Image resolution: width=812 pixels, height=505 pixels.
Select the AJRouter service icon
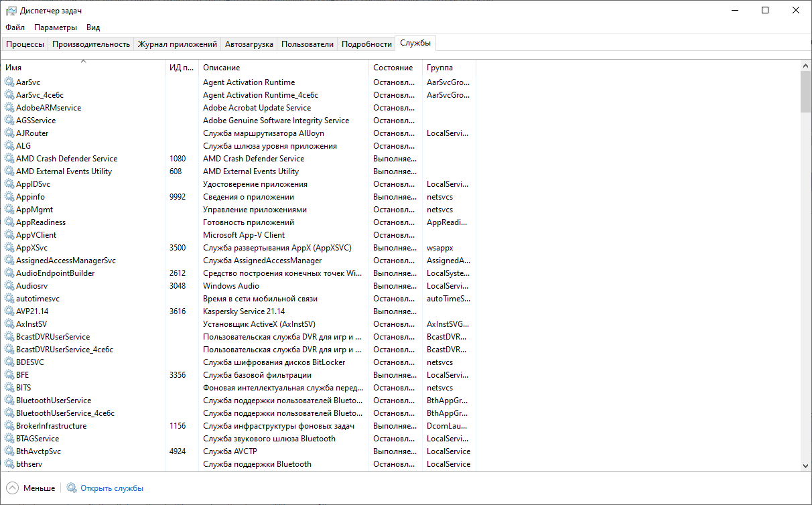[9, 133]
